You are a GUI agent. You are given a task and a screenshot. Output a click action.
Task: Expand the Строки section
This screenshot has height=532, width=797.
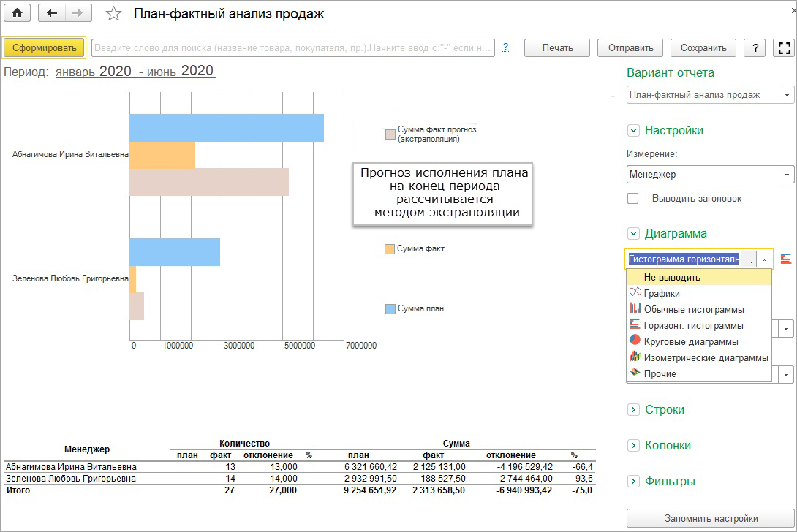(633, 409)
